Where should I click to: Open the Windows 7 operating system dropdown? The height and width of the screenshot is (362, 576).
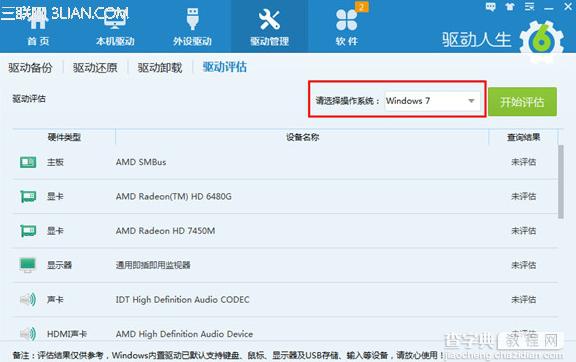tap(432, 101)
